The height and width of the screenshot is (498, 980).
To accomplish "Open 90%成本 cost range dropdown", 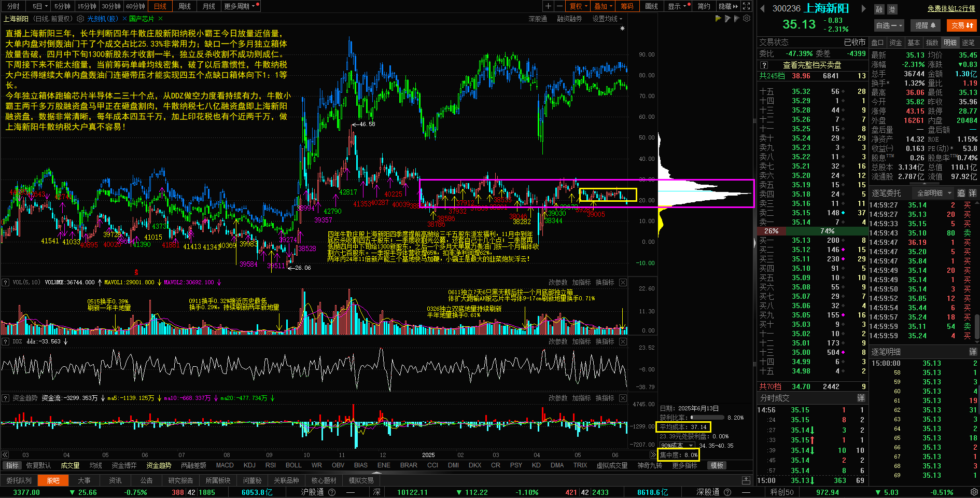I will [677, 446].
